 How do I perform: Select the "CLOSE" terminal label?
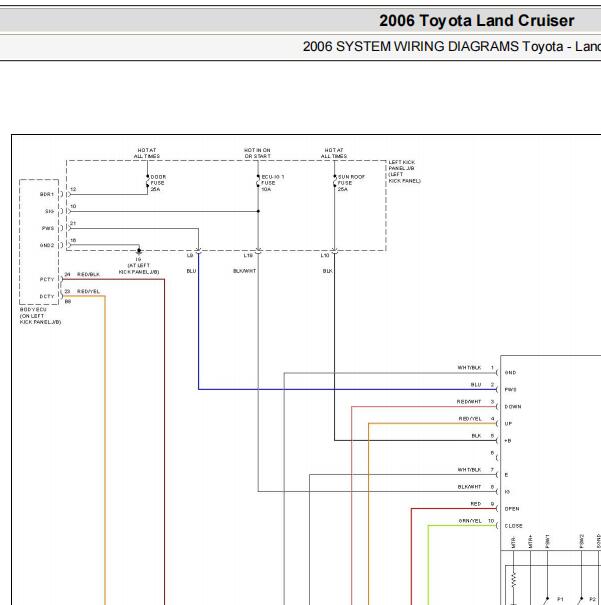pos(513,526)
